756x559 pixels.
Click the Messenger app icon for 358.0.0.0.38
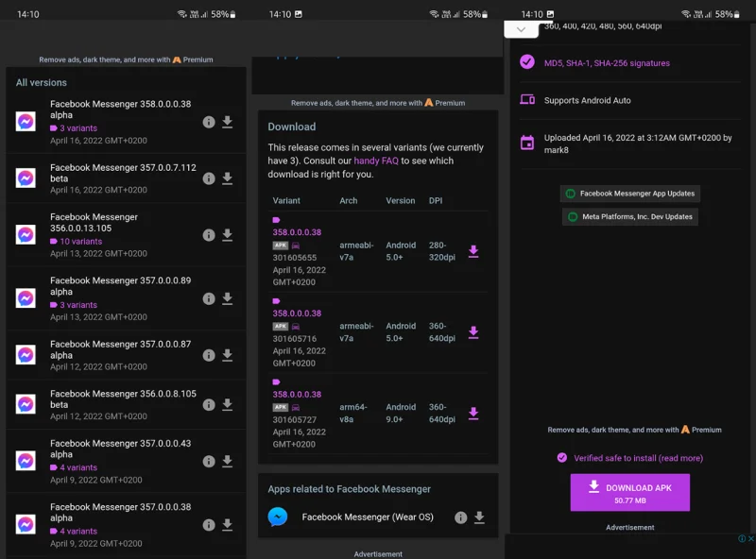click(26, 122)
